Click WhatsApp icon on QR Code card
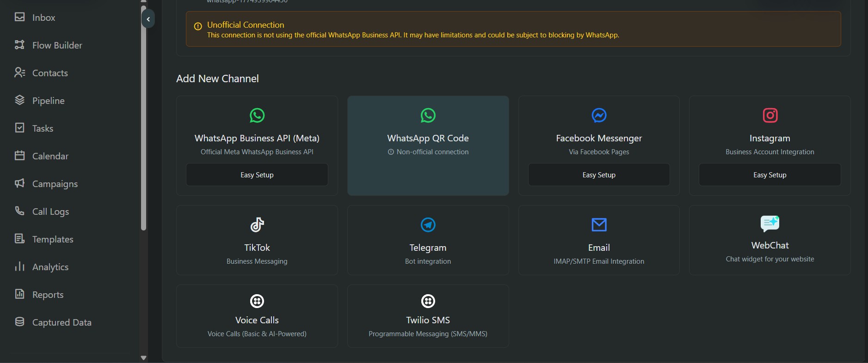The image size is (868, 363). click(428, 115)
